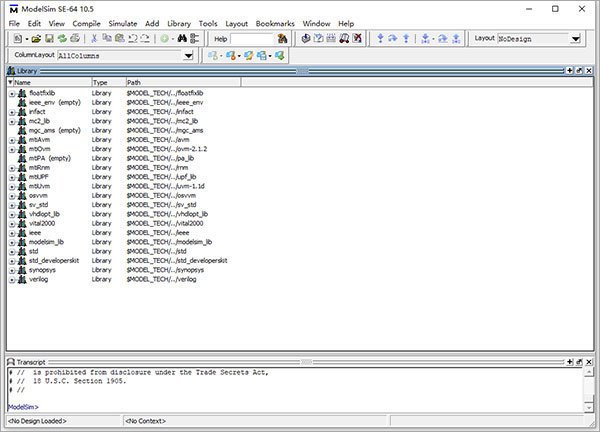The image size is (600, 432).
Task: Expand the ieee library node
Action: pos(12,233)
